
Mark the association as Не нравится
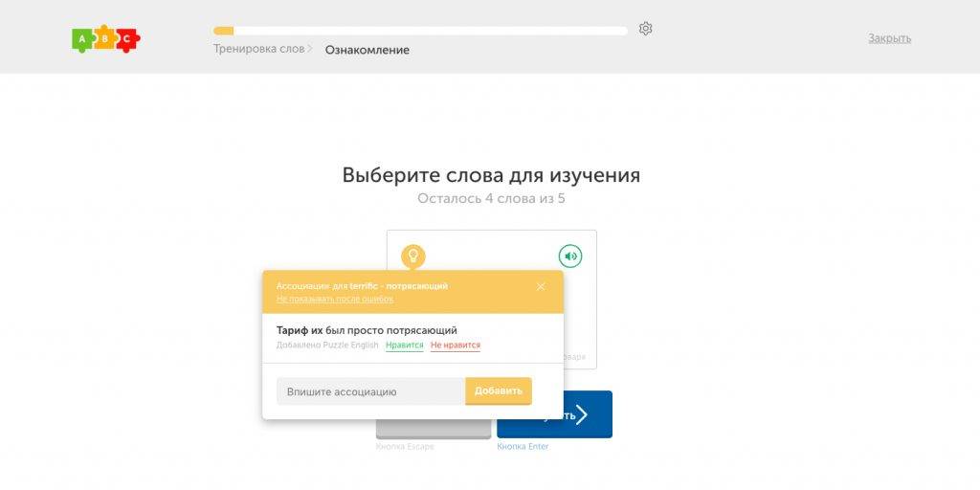(456, 345)
